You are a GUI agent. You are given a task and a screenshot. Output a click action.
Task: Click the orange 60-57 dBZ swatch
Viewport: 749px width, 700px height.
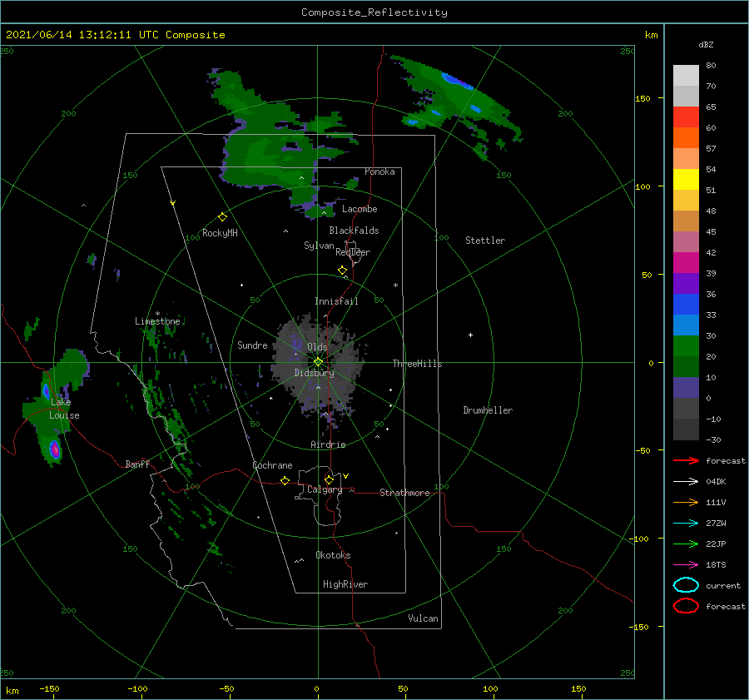[686, 138]
